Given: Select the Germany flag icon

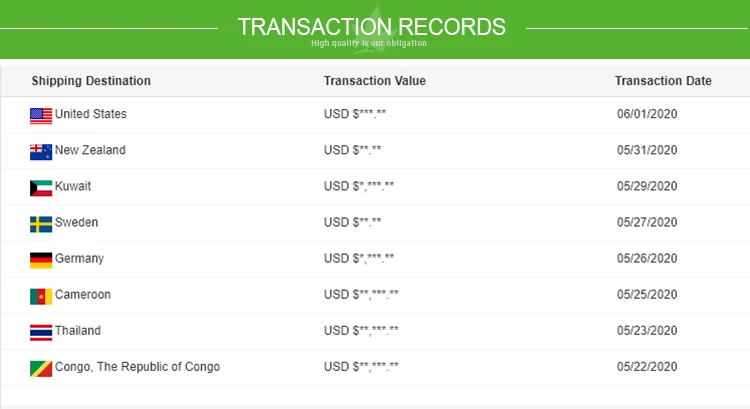Looking at the screenshot, I should [41, 260].
